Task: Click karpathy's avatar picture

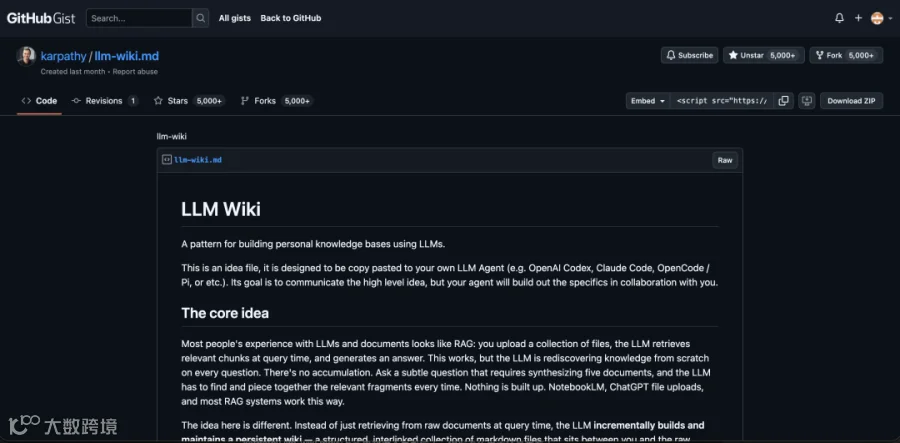Action: (26, 56)
